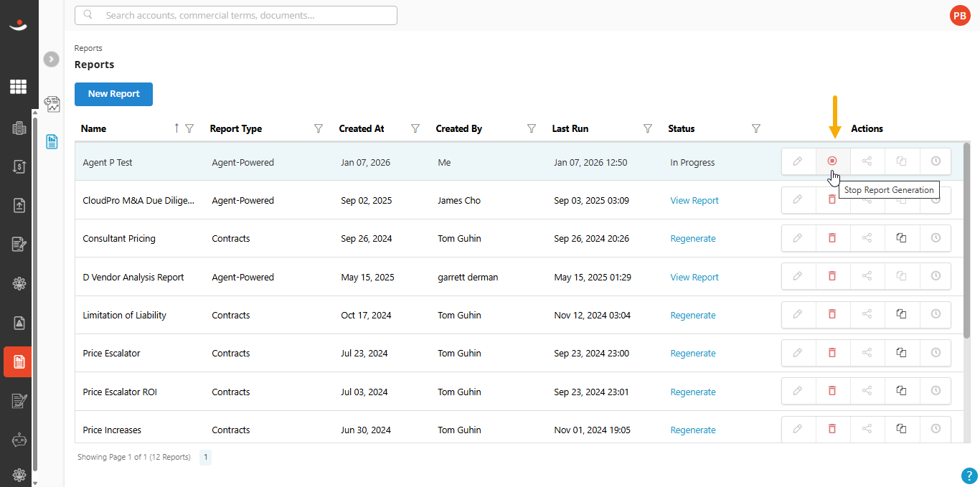The width and height of the screenshot is (980, 487).
Task: Share the Limitation of Liability report
Action: coord(867,314)
